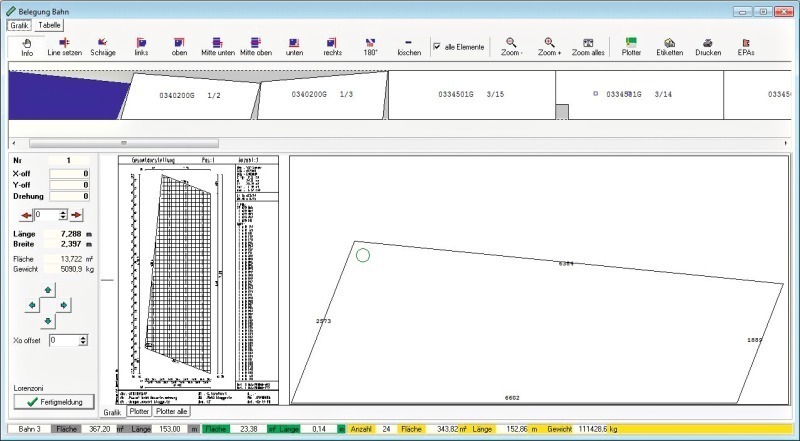
Task: Move element up with green arrow
Action: point(48,290)
